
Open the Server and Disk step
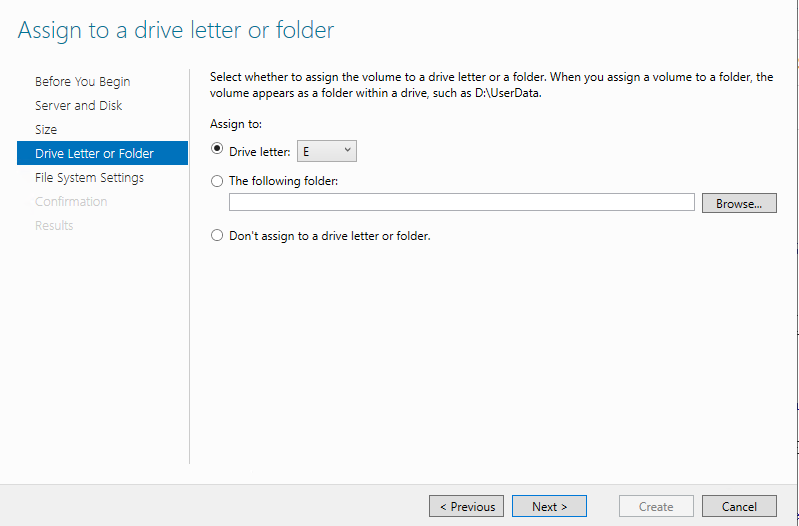(x=78, y=106)
